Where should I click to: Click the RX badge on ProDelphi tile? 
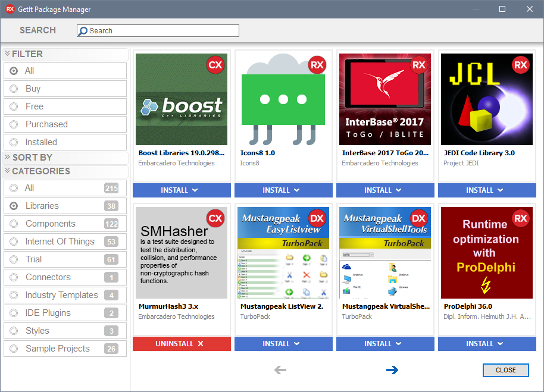coord(521,218)
